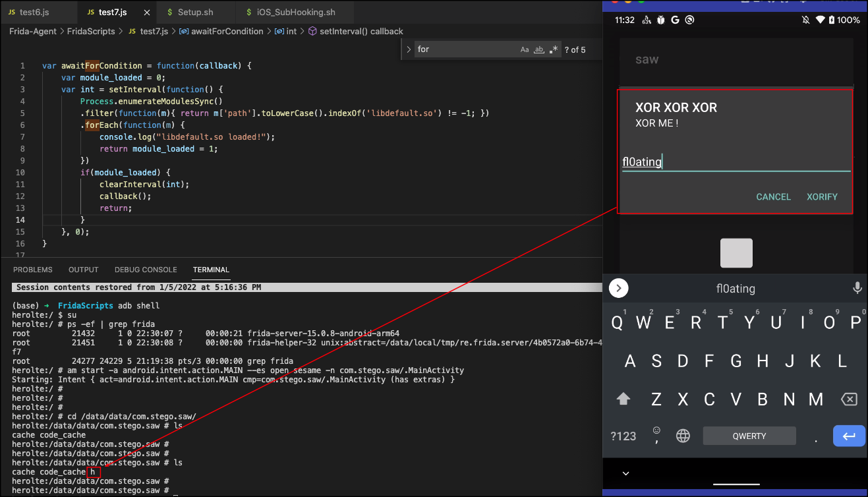Toggle Match Whole Word in the find widget
The height and width of the screenshot is (497, 868).
(539, 49)
